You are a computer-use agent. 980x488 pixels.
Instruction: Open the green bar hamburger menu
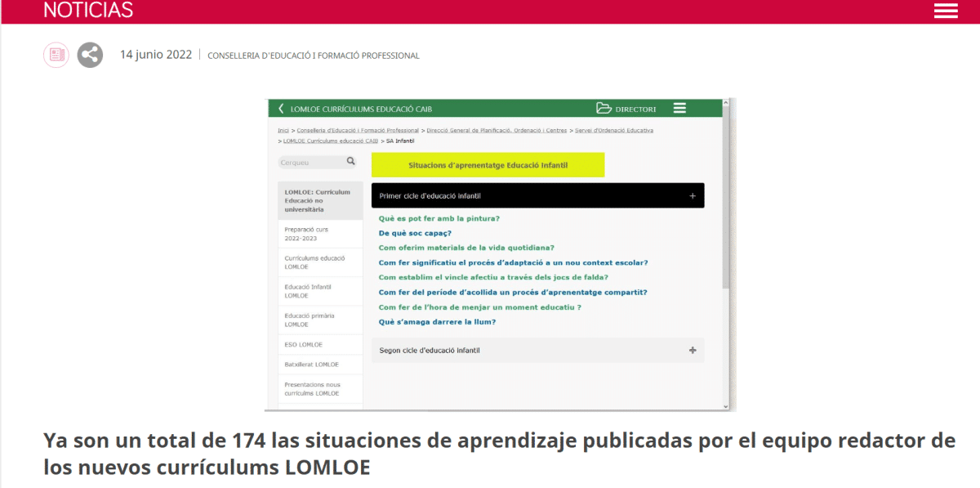pyautogui.click(x=679, y=109)
